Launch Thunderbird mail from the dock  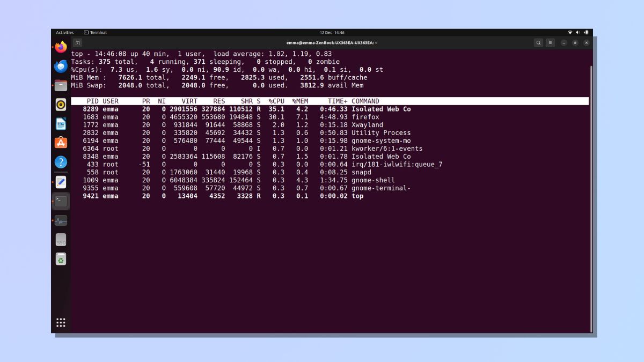(x=61, y=67)
